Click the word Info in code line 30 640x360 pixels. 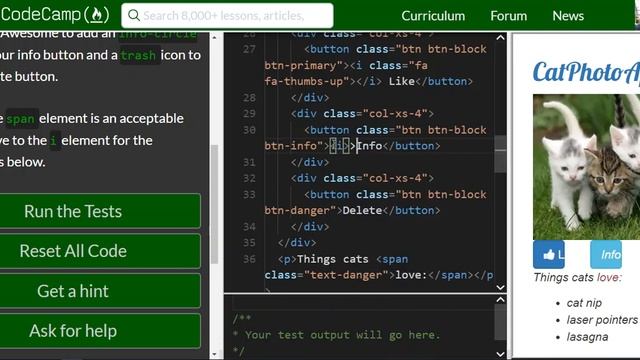(x=370, y=146)
